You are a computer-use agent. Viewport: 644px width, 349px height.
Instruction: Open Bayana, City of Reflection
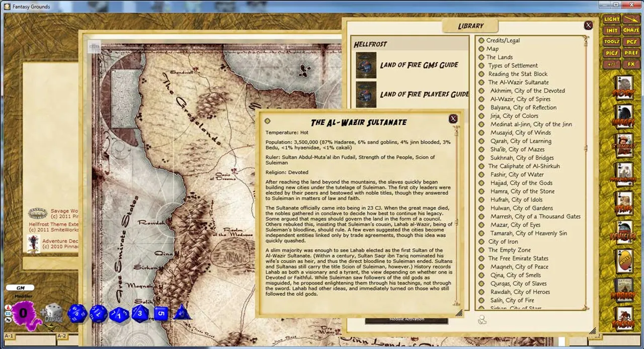tap(523, 107)
